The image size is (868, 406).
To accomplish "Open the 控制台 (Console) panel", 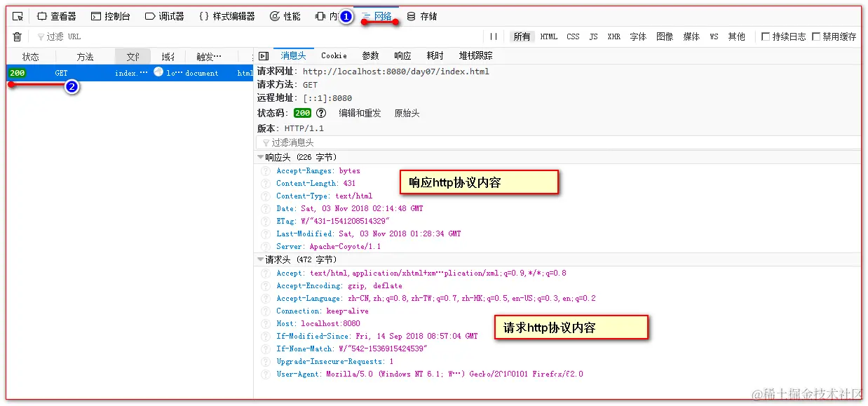I will pyautogui.click(x=109, y=15).
